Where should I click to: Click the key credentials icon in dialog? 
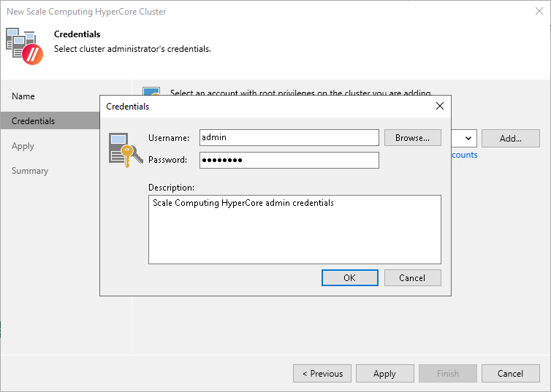[121, 149]
